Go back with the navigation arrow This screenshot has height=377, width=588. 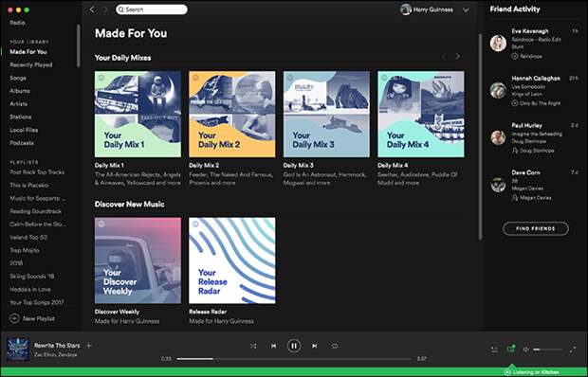pos(92,9)
